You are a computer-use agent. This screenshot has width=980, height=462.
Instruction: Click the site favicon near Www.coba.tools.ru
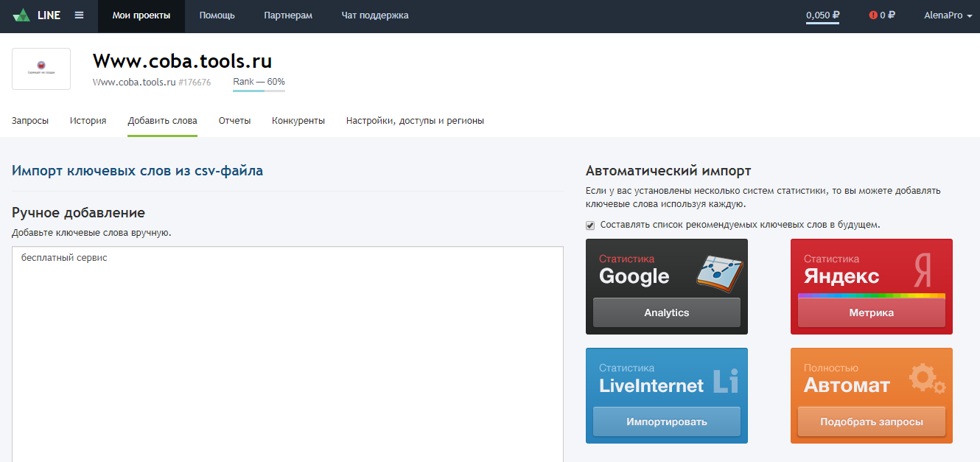pyautogui.click(x=41, y=68)
